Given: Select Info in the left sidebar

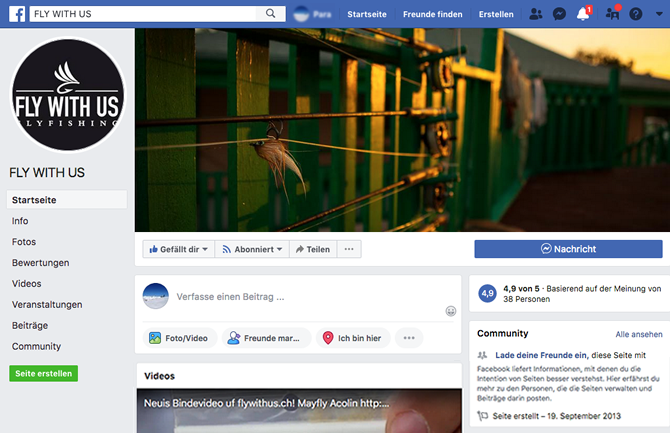Looking at the screenshot, I should (20, 221).
